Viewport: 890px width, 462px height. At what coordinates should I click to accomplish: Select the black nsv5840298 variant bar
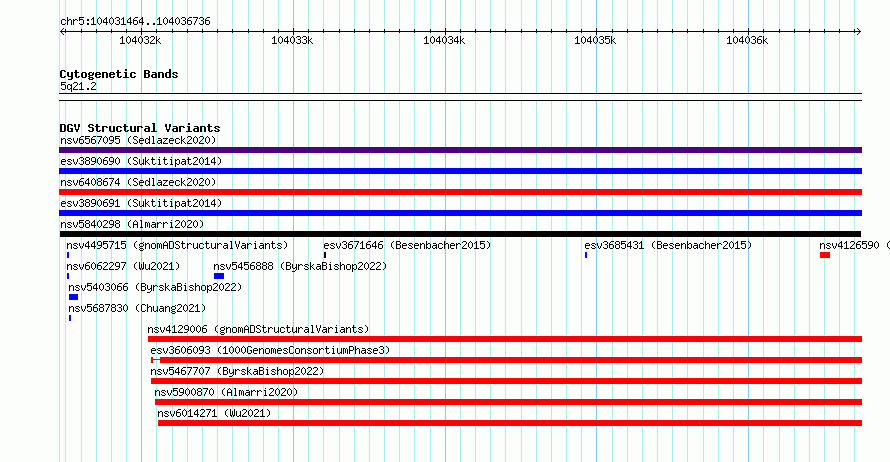click(x=460, y=234)
